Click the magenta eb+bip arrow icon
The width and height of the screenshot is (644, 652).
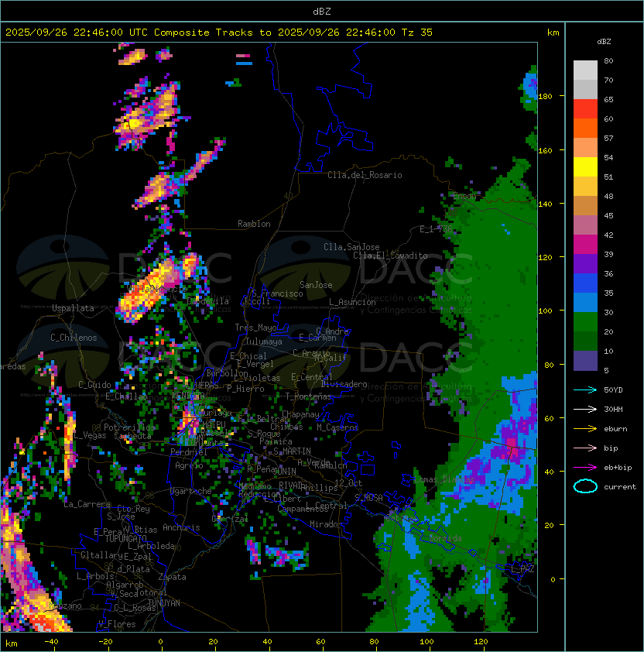[585, 468]
